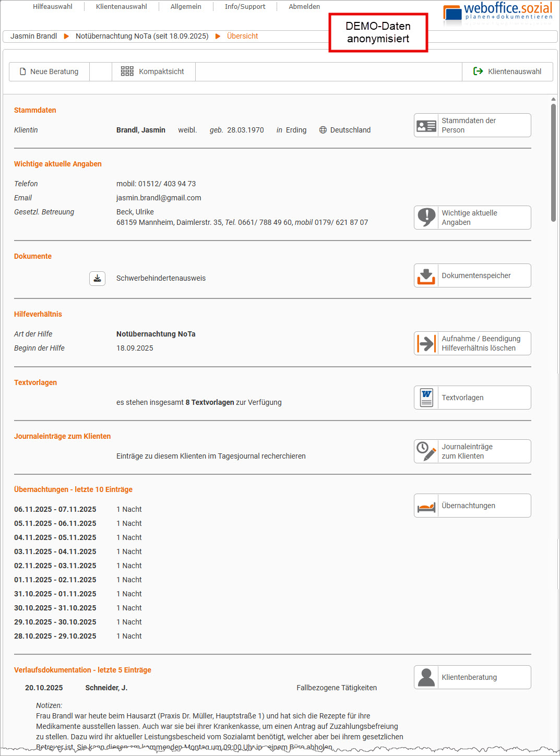Screen dimensions: 560x756
Task: Open the Übernachtungen bed icon
Action: [x=426, y=506]
